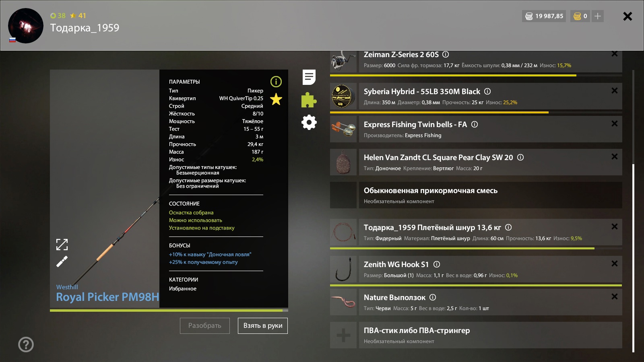Remove Zenith WG Hook S1

point(615,263)
